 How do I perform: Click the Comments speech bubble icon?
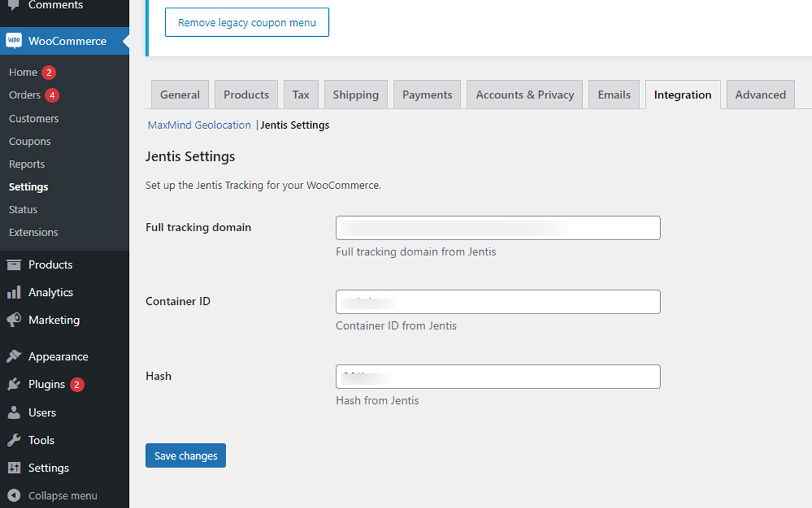(13, 5)
